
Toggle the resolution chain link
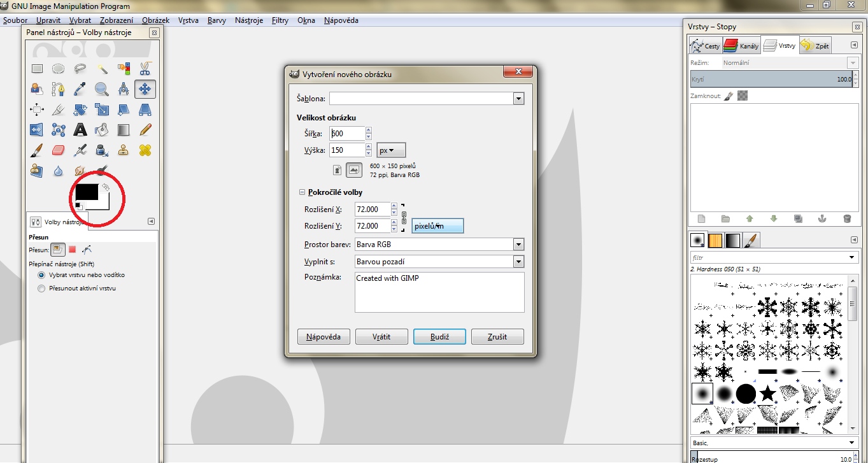(x=404, y=217)
